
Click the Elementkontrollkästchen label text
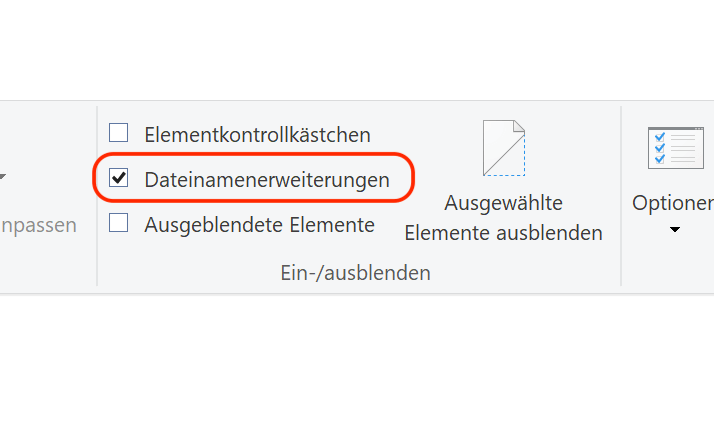click(258, 135)
